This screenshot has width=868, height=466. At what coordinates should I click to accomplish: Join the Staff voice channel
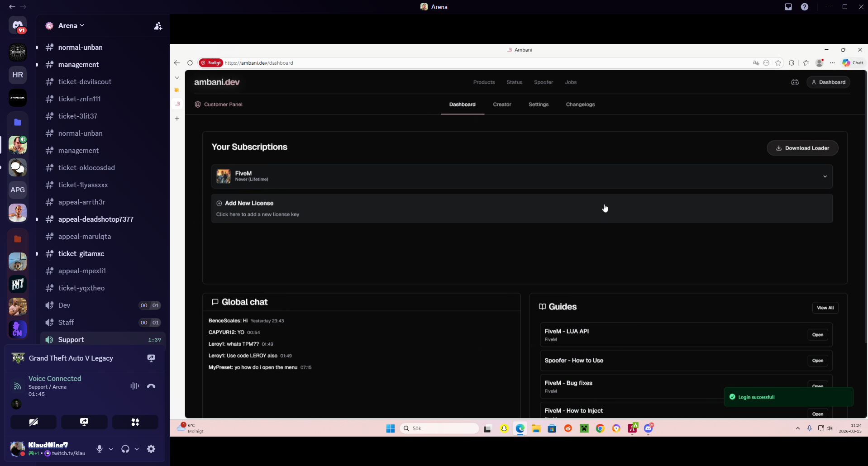click(103, 323)
